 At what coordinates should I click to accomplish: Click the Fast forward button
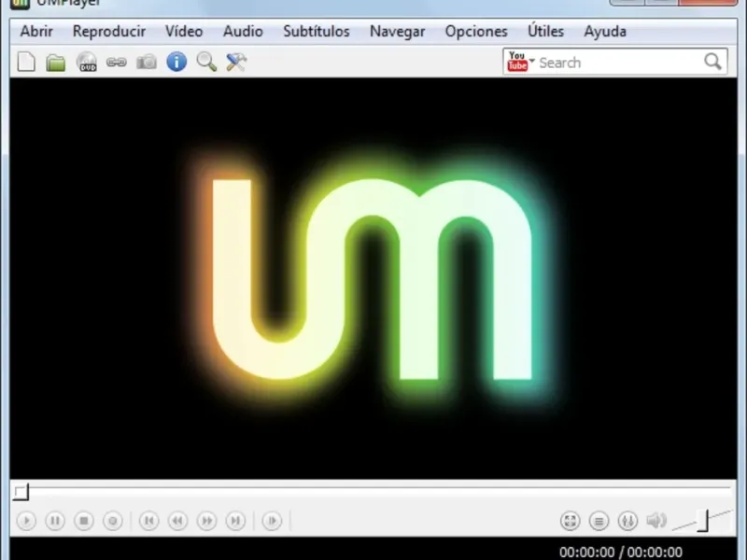[x=207, y=521]
